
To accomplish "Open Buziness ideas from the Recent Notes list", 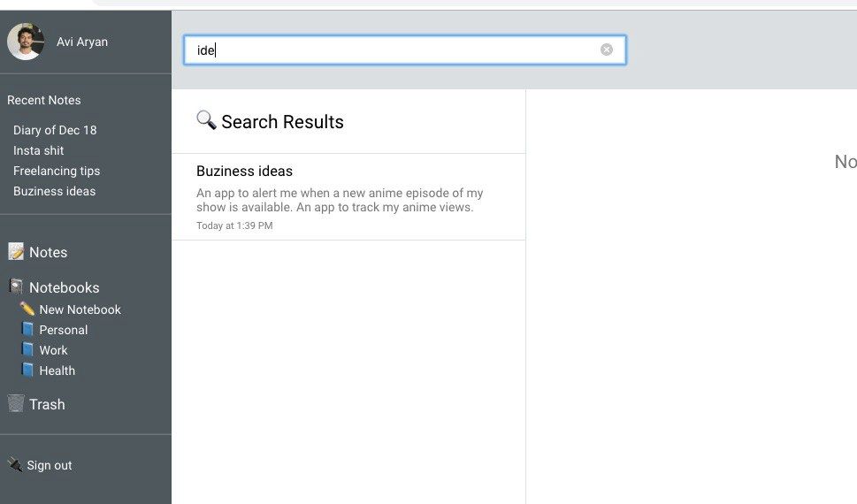I will (x=55, y=191).
